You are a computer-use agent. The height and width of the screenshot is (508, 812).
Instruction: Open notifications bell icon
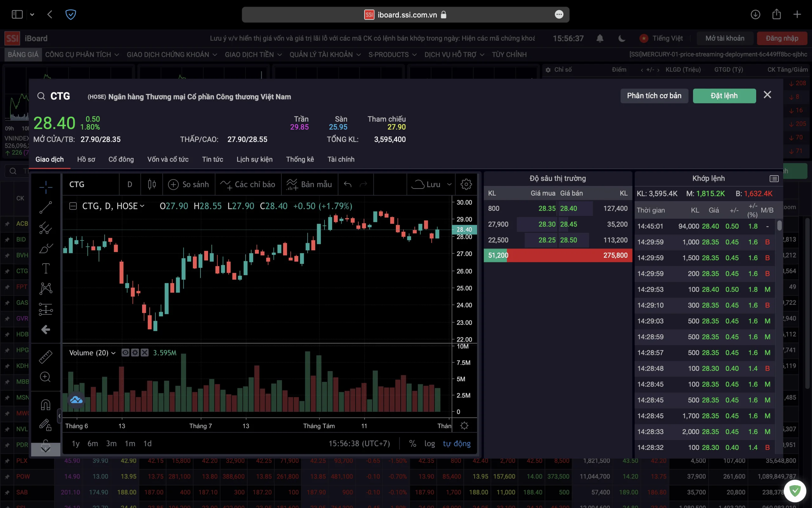click(600, 38)
